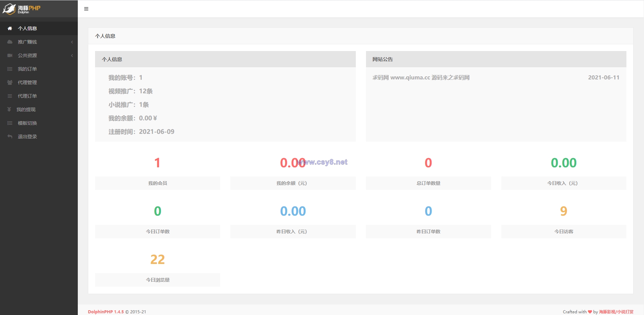This screenshot has width=644, height=315.
Task: Click the 我的账号：1 line
Action: click(x=125, y=78)
